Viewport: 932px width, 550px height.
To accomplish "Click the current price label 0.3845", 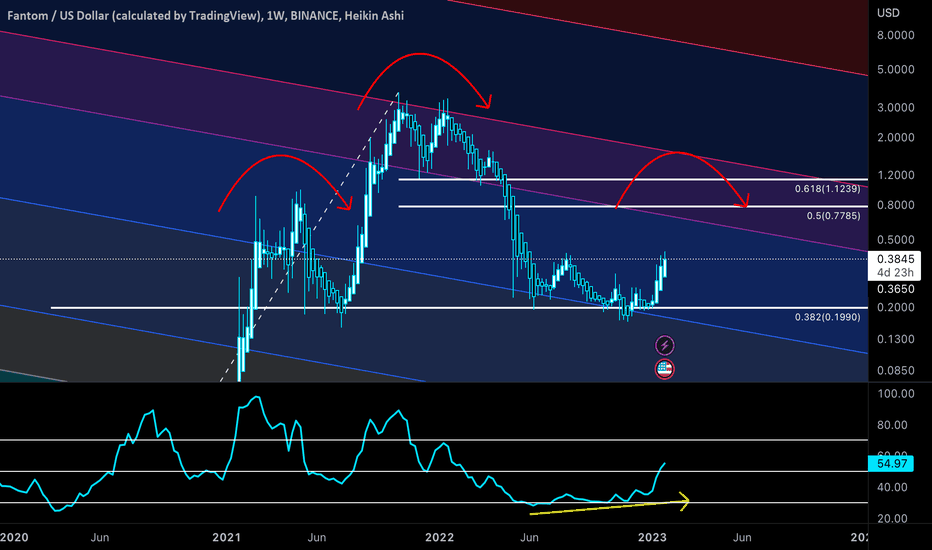I will point(896,259).
